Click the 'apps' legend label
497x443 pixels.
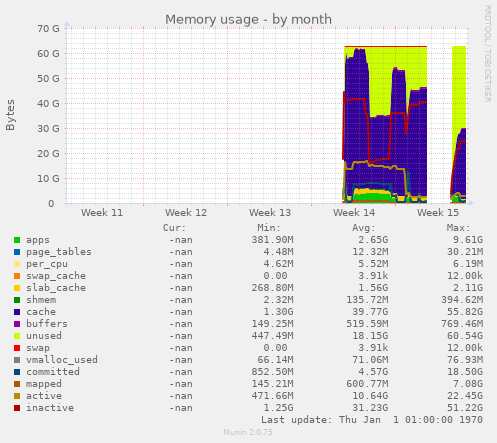coord(38,240)
